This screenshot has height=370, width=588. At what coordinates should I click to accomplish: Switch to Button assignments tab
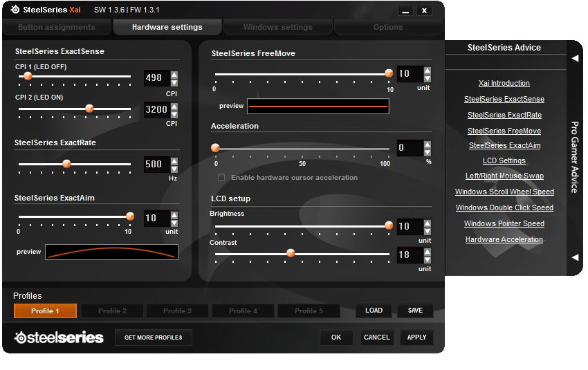[x=57, y=28]
